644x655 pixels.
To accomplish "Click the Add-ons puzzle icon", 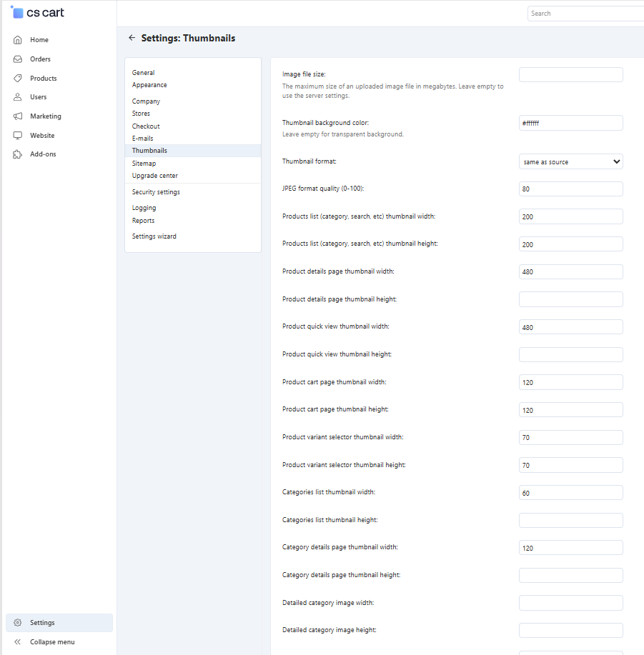I will click(18, 154).
